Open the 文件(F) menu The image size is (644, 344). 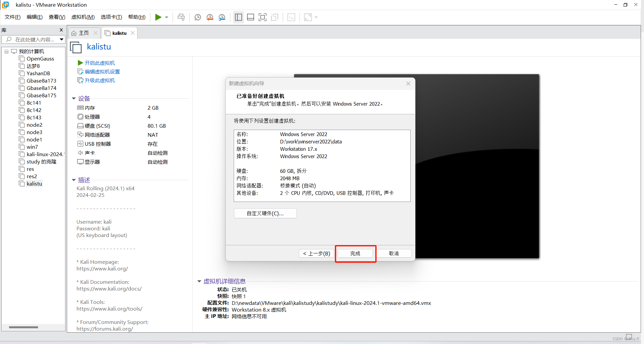[x=13, y=17]
